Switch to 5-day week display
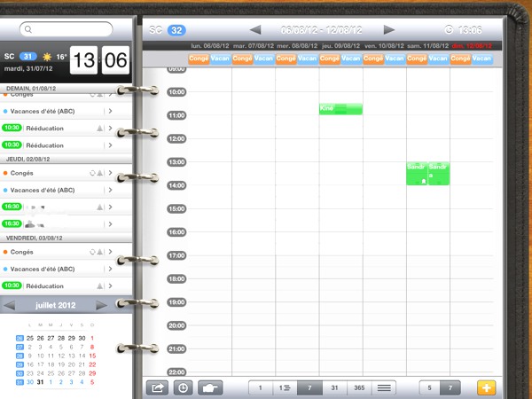Image resolution: width=532 pixels, height=399 pixels. [x=430, y=387]
